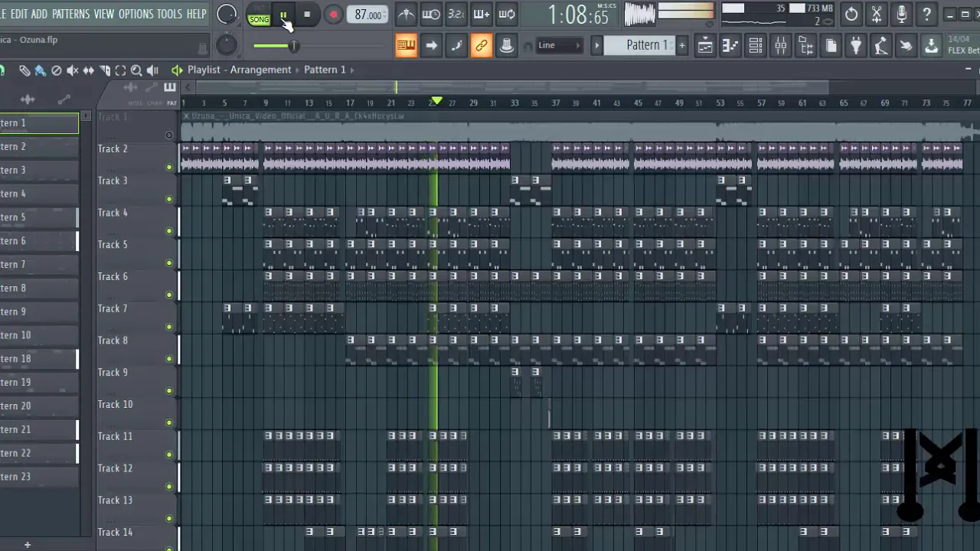Open the Piano roll icon
Viewport: 980px width, 551px height.
[730, 46]
